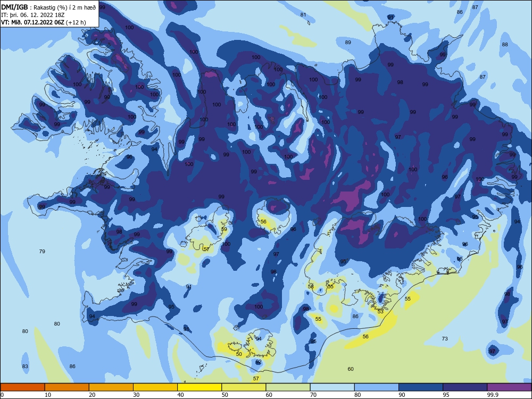The image size is (532, 399).
Task: Click the 20–30 amber legend swatch
Action: 111,387
